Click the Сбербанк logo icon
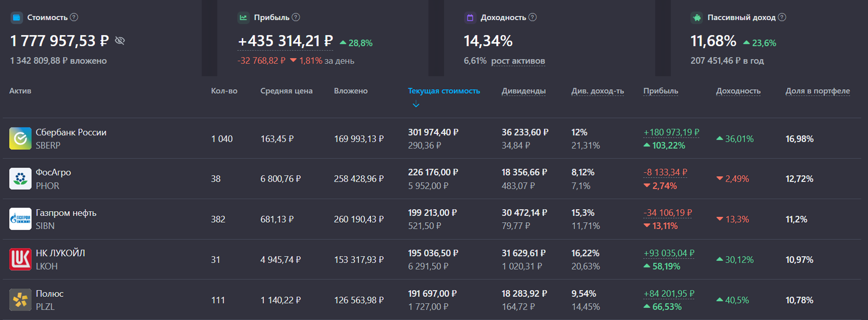 [20, 138]
